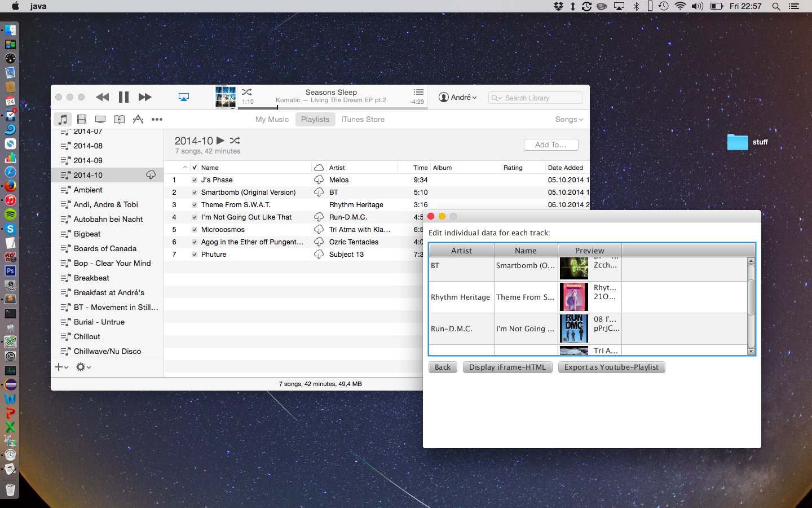Open the André account dropdown

click(x=458, y=97)
